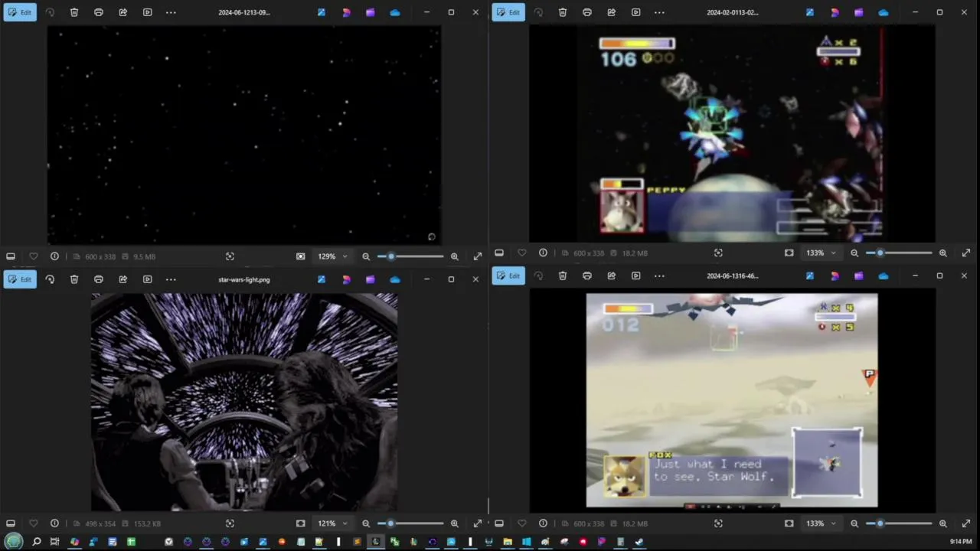Image resolution: width=980 pixels, height=551 pixels.
Task: Click Edit in the 2024-06-1316-46 window
Action: click(508, 275)
